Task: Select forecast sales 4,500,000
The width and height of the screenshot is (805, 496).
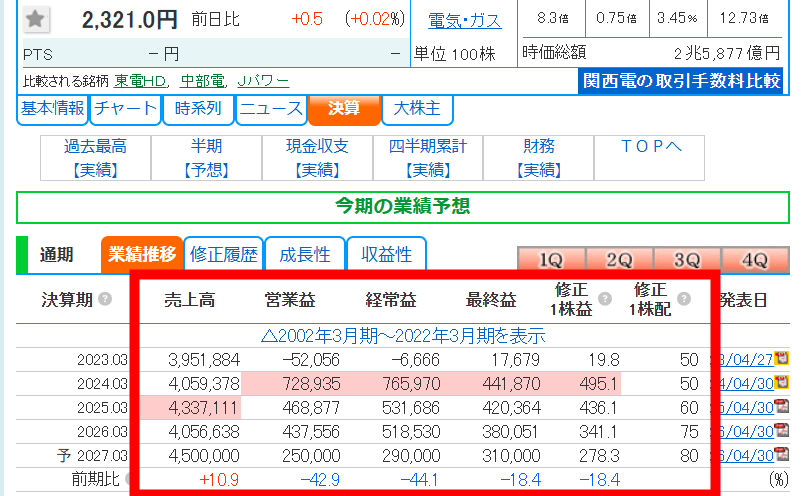Action: [x=204, y=456]
